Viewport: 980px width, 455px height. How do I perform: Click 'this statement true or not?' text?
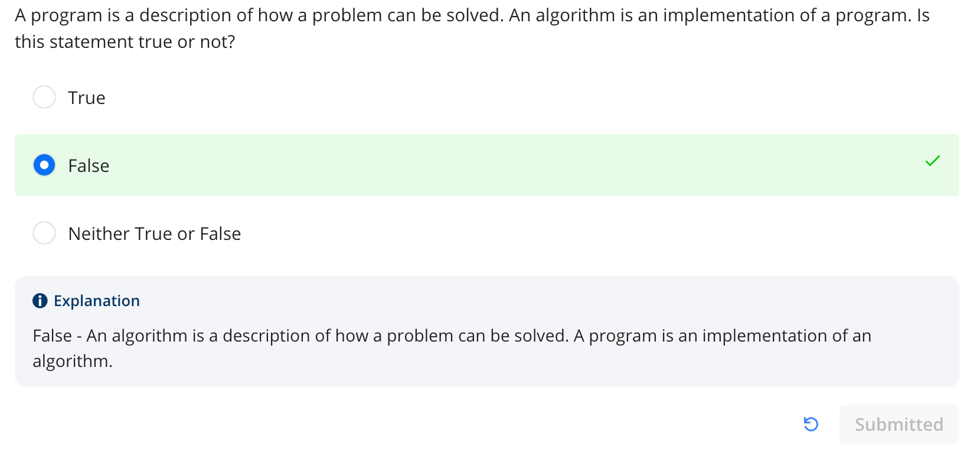point(125,42)
